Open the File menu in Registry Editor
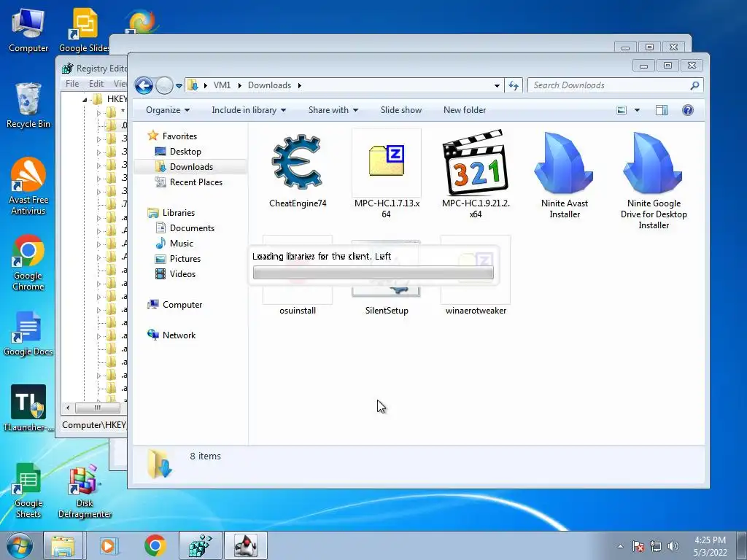The height and width of the screenshot is (560, 747). 72,84
